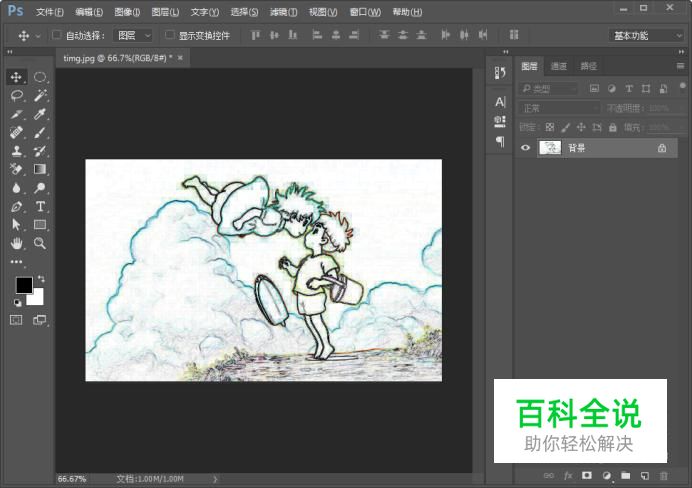Viewport: 692px width, 488px height.
Task: Click the background white color swatch
Action: pos(38,299)
